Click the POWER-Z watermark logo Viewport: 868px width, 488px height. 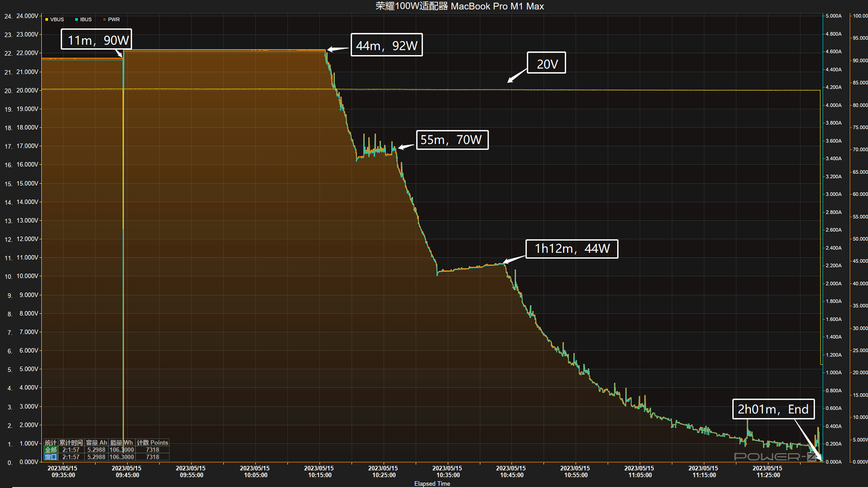[775, 456]
